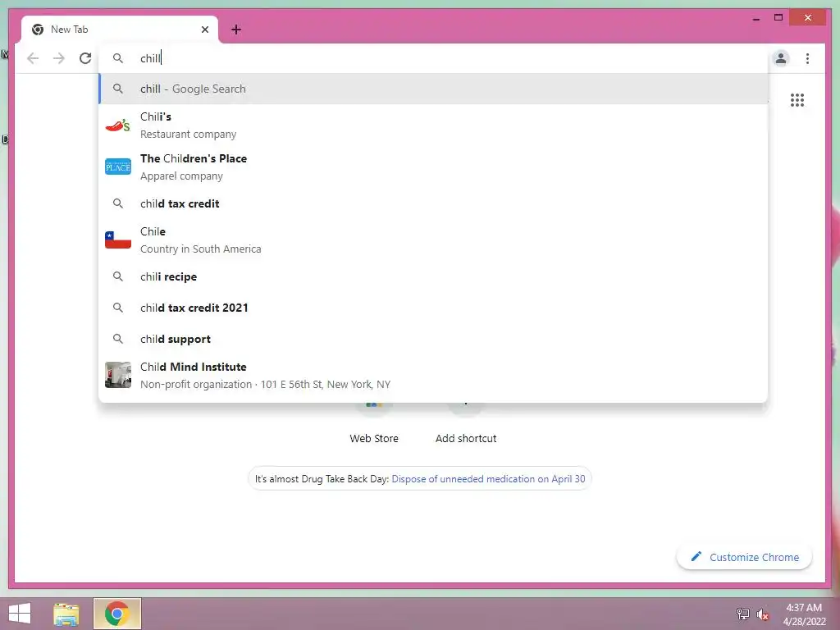The width and height of the screenshot is (840, 630).
Task: Select Child Mind Institute suggestion
Action: coord(433,375)
